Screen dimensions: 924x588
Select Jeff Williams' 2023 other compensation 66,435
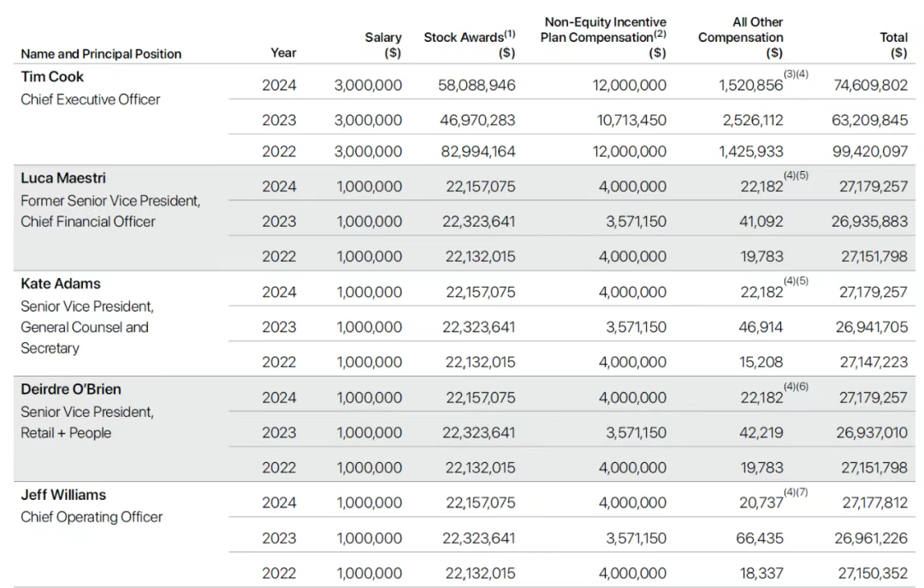point(761,538)
